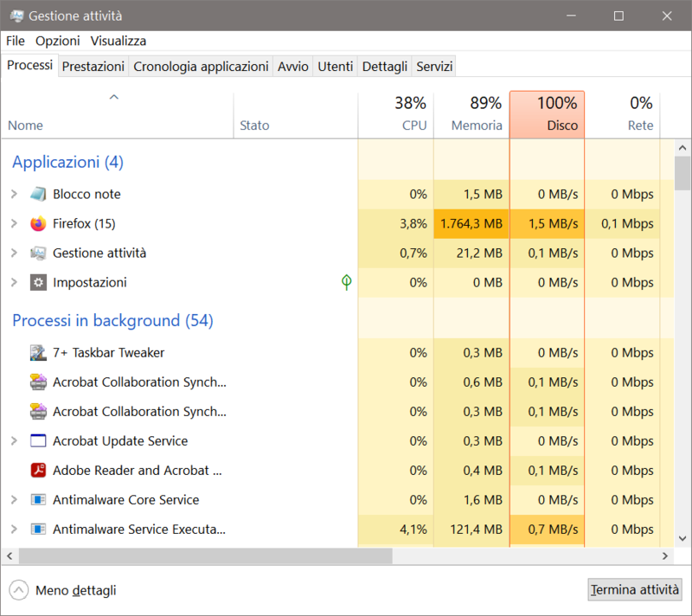Switch to the Dettagli tab

pyautogui.click(x=385, y=67)
